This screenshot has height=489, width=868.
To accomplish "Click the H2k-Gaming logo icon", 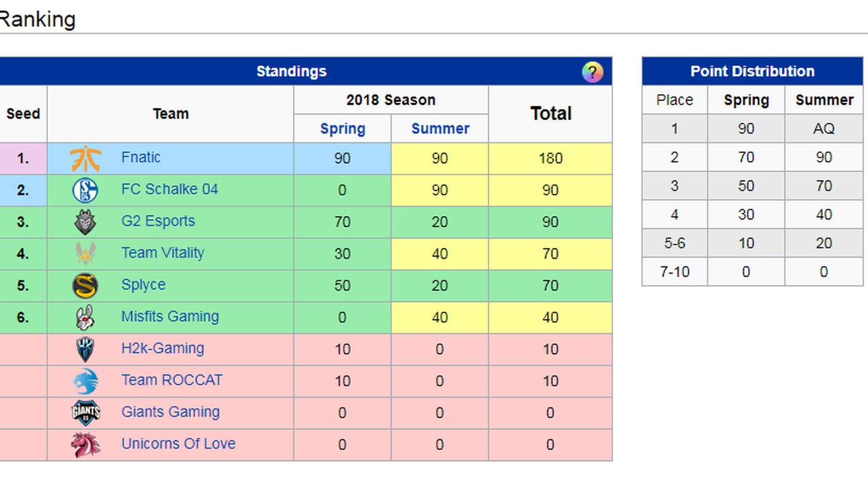I will 85,349.
